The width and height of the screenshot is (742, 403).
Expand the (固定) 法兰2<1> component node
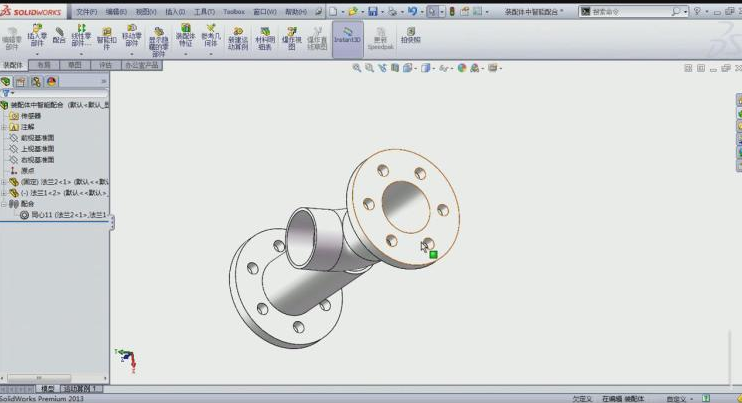tap(4, 182)
